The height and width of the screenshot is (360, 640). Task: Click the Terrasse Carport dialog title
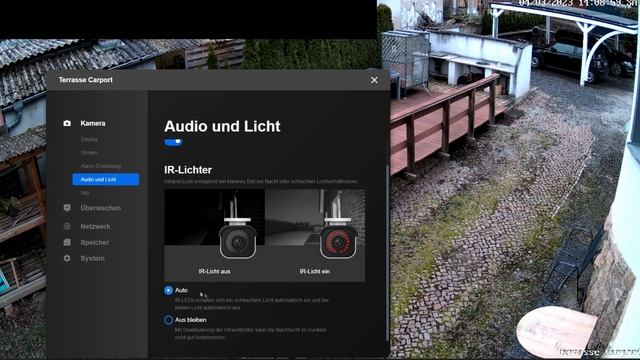(x=86, y=80)
